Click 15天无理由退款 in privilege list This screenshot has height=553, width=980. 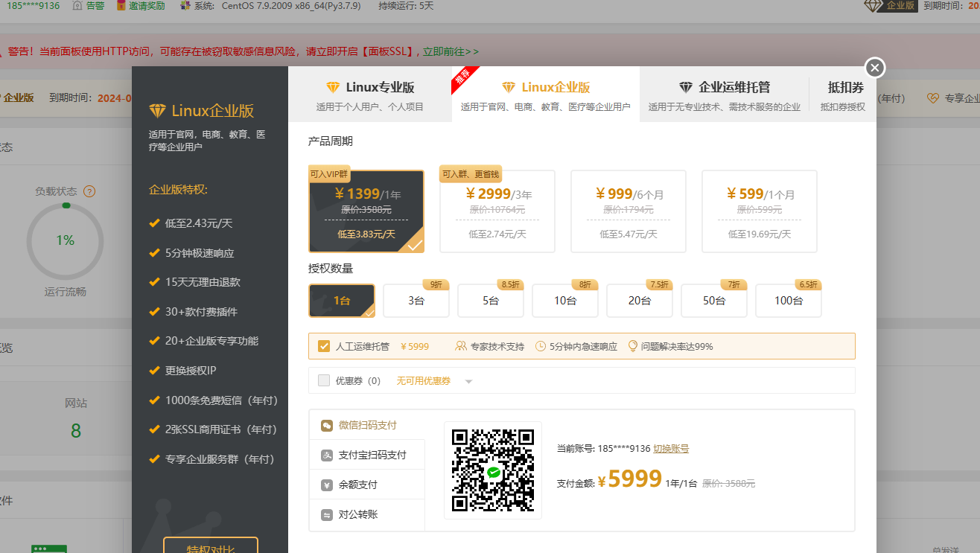[203, 282]
